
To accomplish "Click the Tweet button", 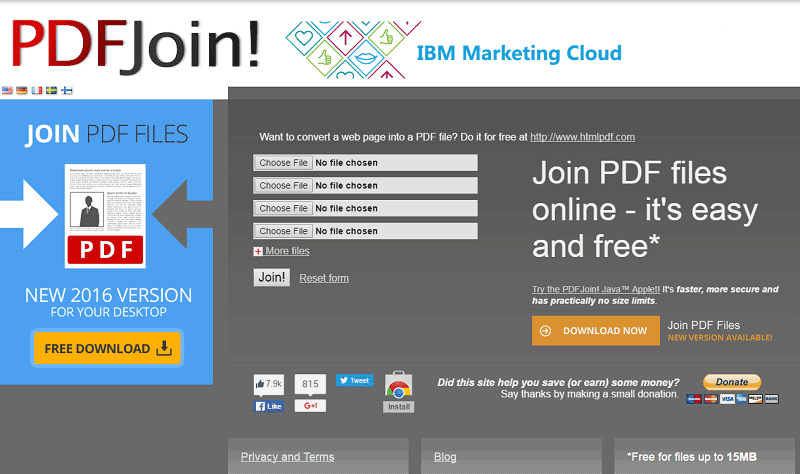I will 355,380.
